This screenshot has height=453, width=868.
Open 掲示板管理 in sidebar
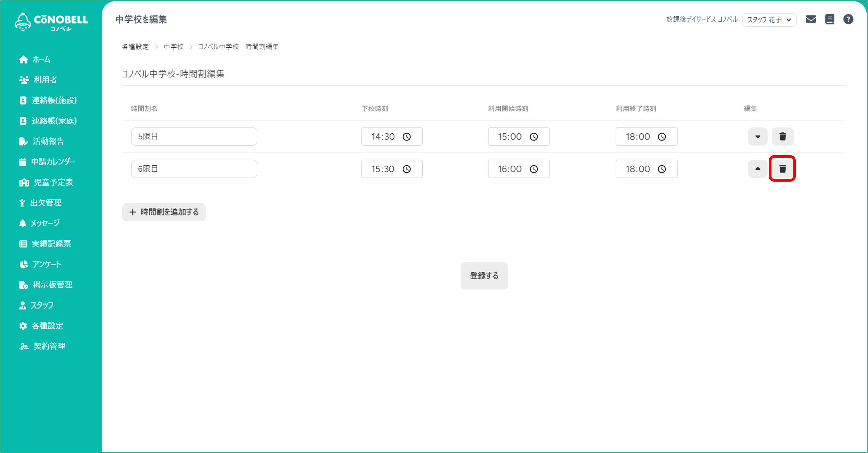46,285
